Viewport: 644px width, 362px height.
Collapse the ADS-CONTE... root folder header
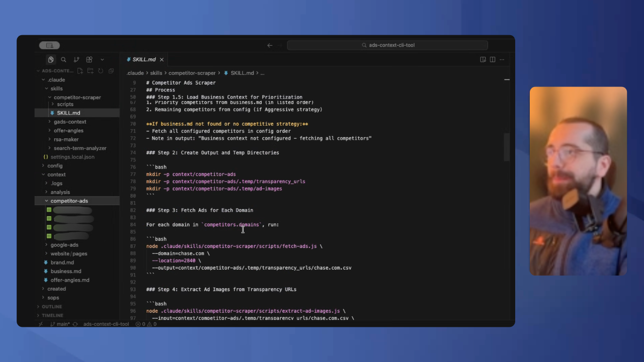tap(58, 71)
